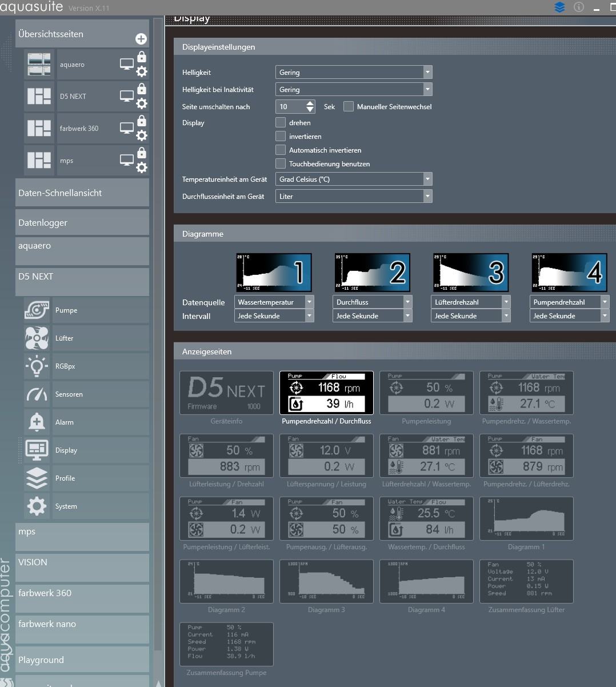The height and width of the screenshot is (687, 616).
Task: Open Durchfluss data source dropdown for diagram 2
Action: (373, 302)
